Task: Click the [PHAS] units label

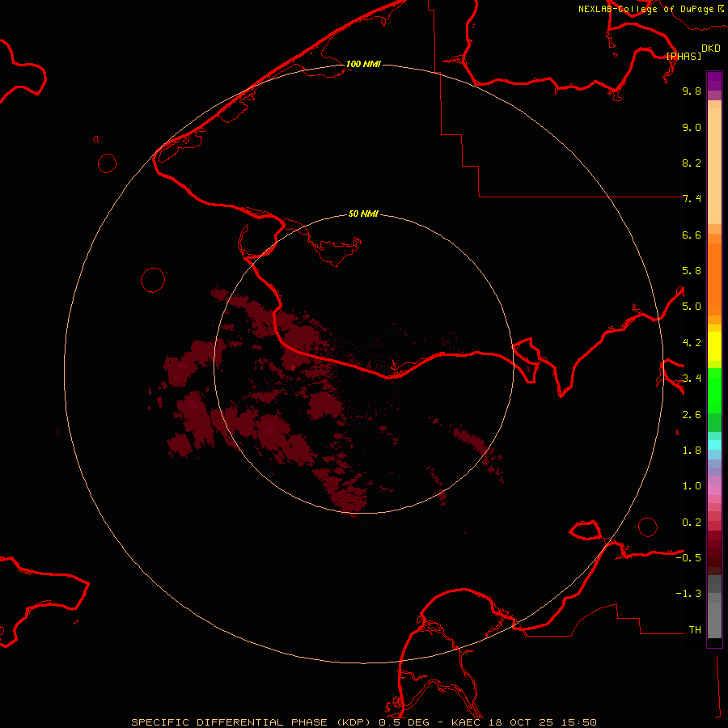Action: pos(684,56)
